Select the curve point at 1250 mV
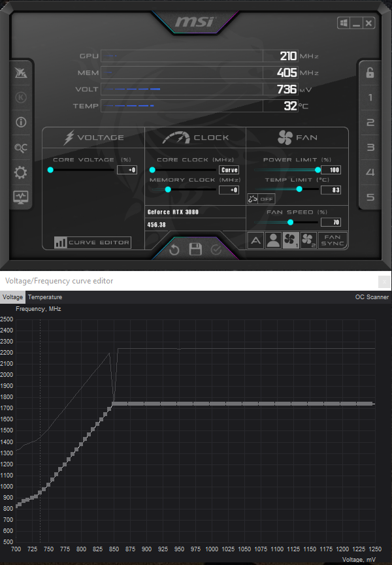Image resolution: width=392 pixels, height=565 pixels. (372, 404)
